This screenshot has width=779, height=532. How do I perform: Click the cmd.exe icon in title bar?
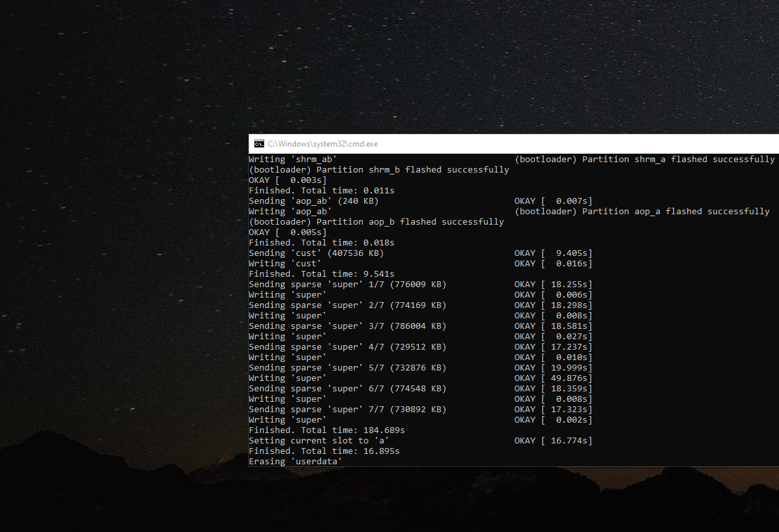click(x=259, y=144)
